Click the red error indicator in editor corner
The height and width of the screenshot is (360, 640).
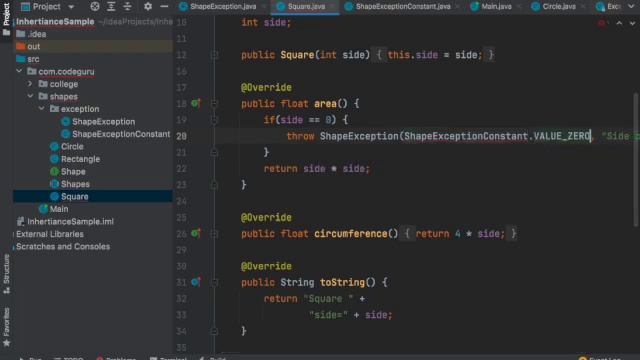[601, 23]
